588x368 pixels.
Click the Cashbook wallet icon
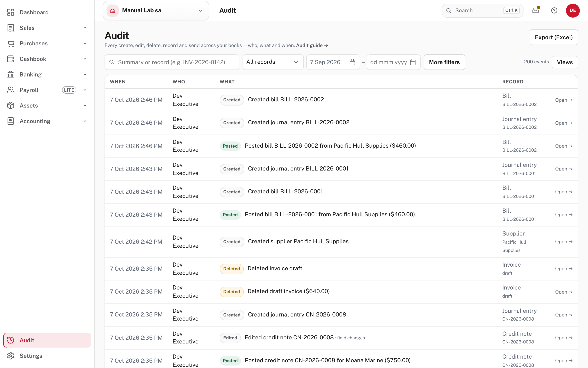(11, 59)
